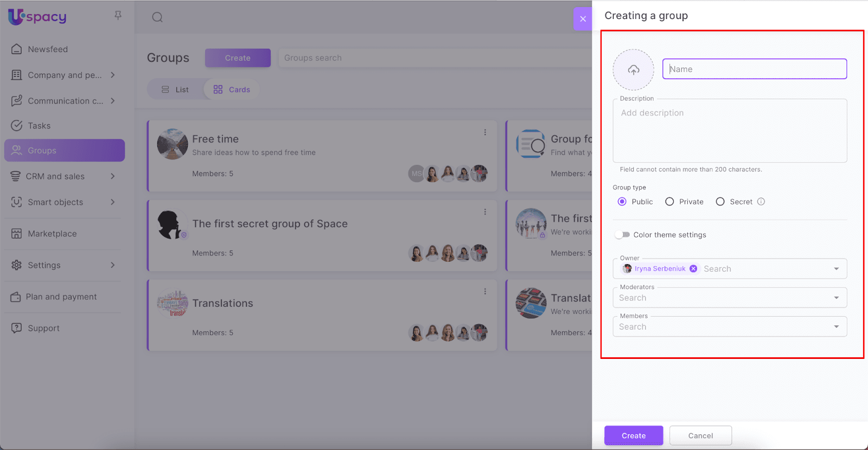This screenshot has height=450, width=868.
Task: Open Free time group options menu
Action: click(485, 132)
